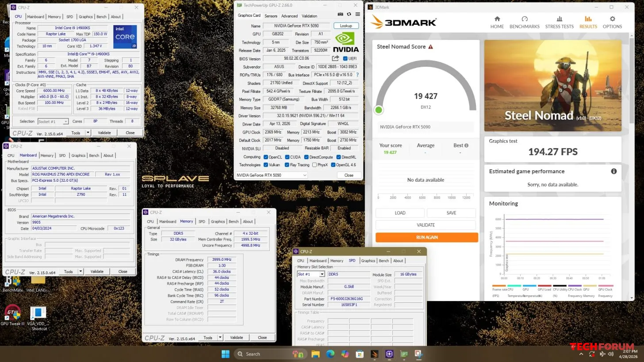644x362 pixels.
Task: Click the LOAD button in 3DMark
Action: point(400,213)
